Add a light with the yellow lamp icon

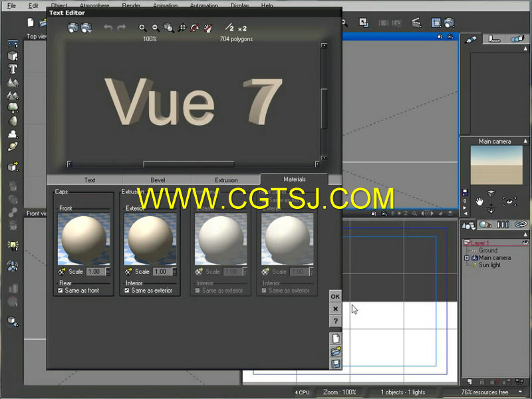coord(13,245)
